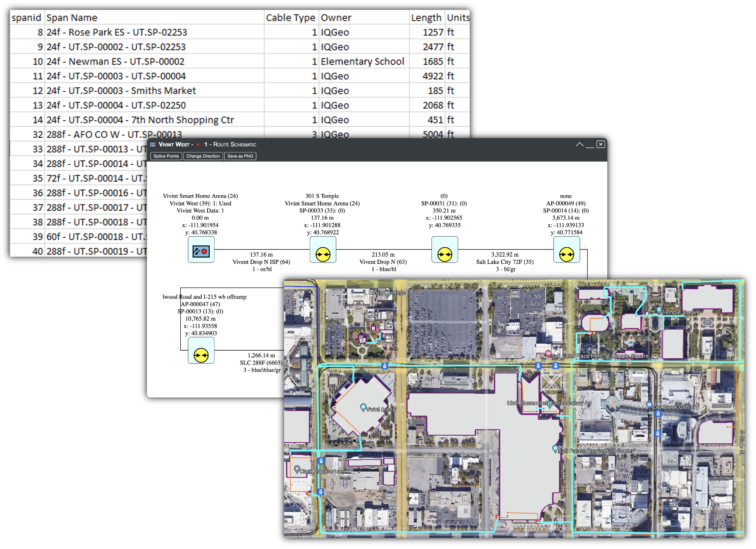Click the Length column header

pos(427,17)
